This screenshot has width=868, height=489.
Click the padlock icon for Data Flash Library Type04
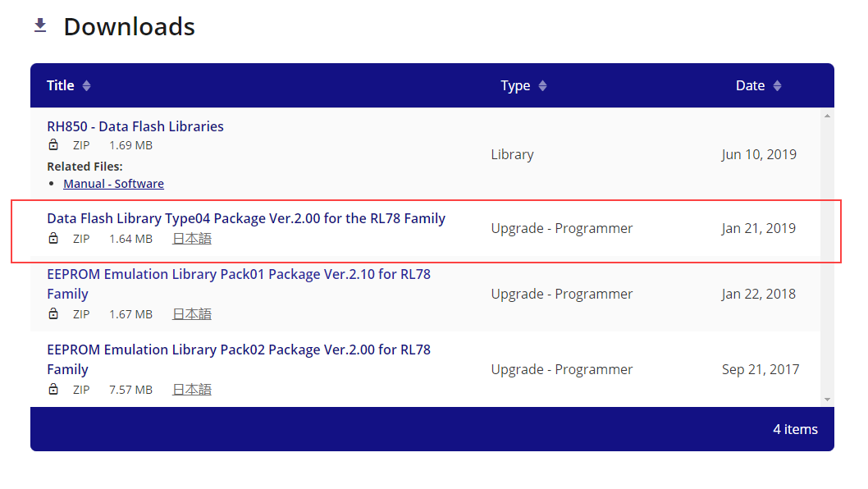[x=53, y=238]
